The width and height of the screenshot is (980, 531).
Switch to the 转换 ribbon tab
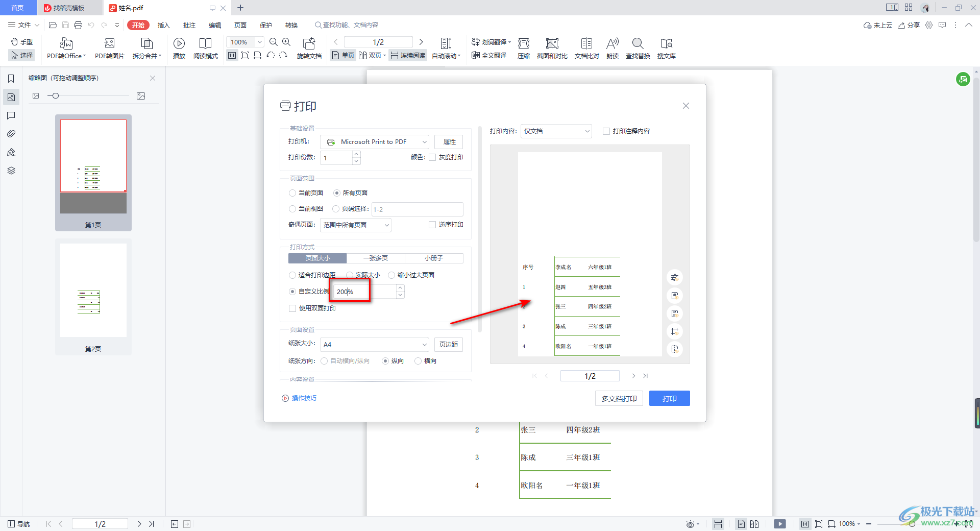pyautogui.click(x=291, y=25)
